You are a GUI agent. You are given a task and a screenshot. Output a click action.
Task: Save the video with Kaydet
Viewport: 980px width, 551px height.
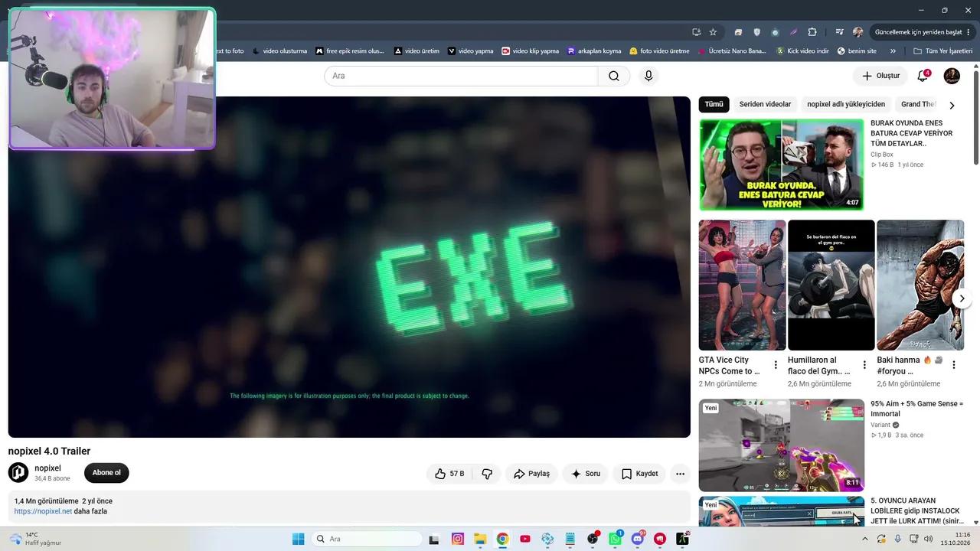(x=639, y=474)
